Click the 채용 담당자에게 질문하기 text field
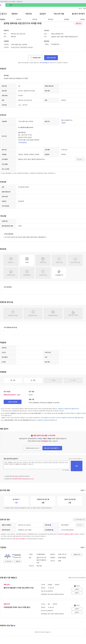Image resolution: width=86 pixels, height=644 pixels. (36, 465)
